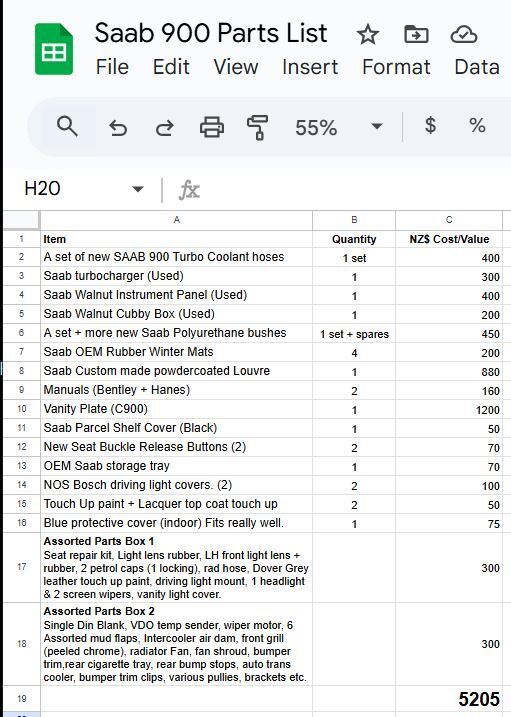Check the cloud document status icon

click(463, 34)
